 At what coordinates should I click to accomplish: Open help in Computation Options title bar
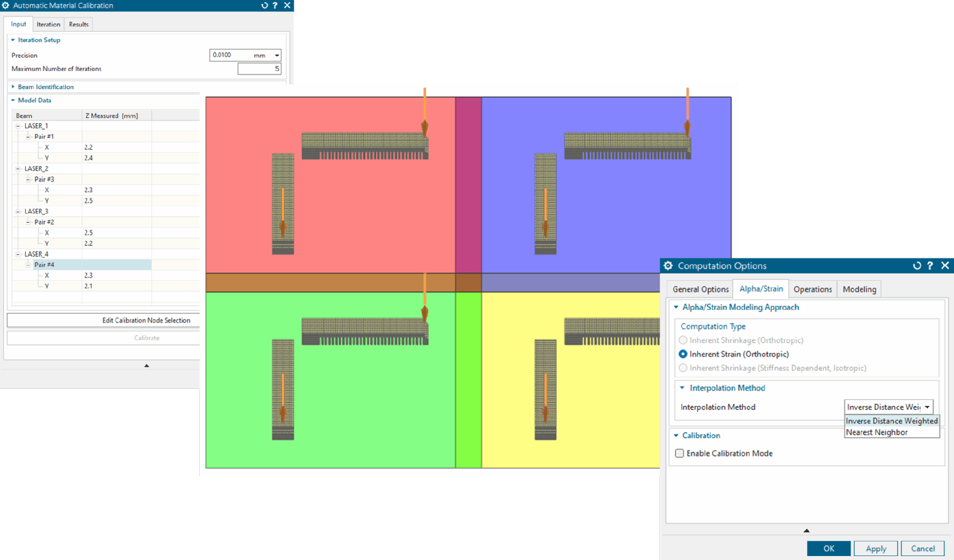[x=930, y=266]
